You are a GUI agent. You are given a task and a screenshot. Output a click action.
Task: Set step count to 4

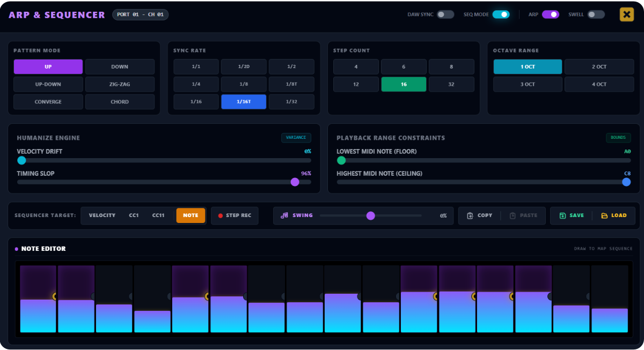(x=356, y=66)
